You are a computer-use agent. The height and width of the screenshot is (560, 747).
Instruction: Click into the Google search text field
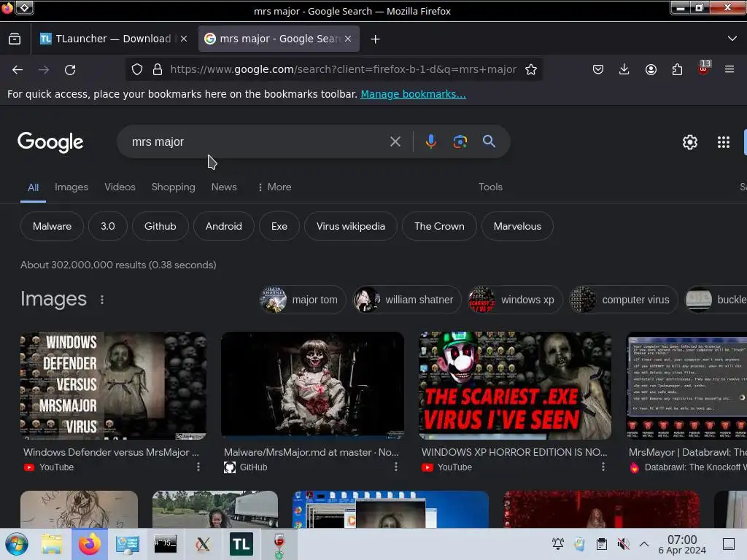tap(258, 141)
